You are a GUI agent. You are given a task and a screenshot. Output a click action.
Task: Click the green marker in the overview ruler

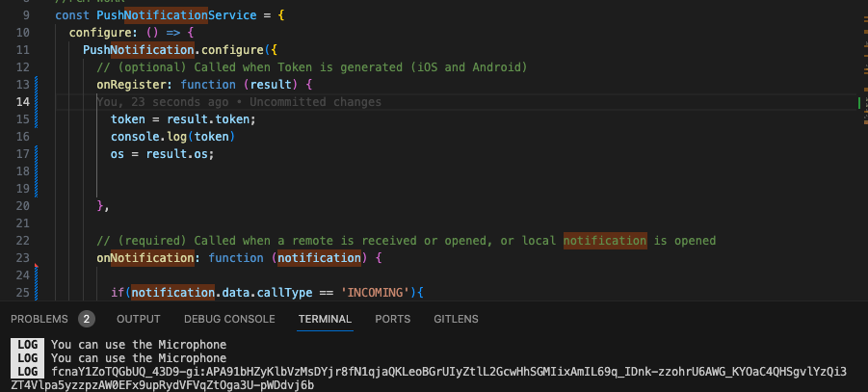click(858, 102)
